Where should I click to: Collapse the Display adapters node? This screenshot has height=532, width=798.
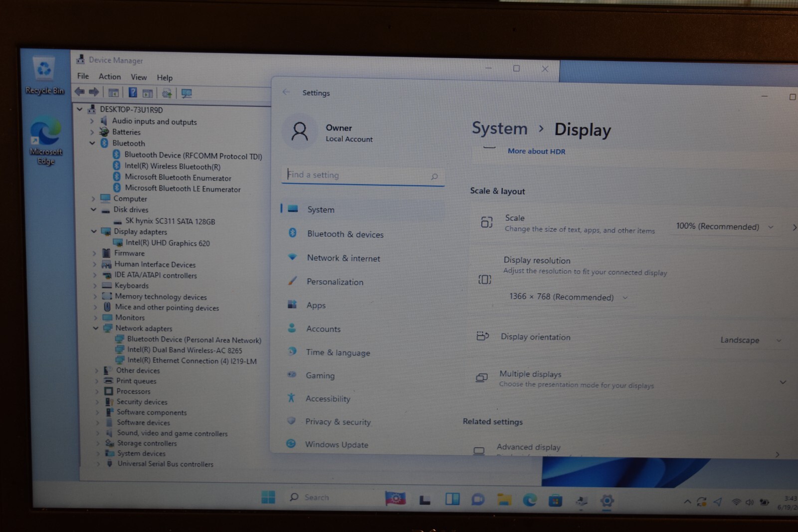[94, 231]
